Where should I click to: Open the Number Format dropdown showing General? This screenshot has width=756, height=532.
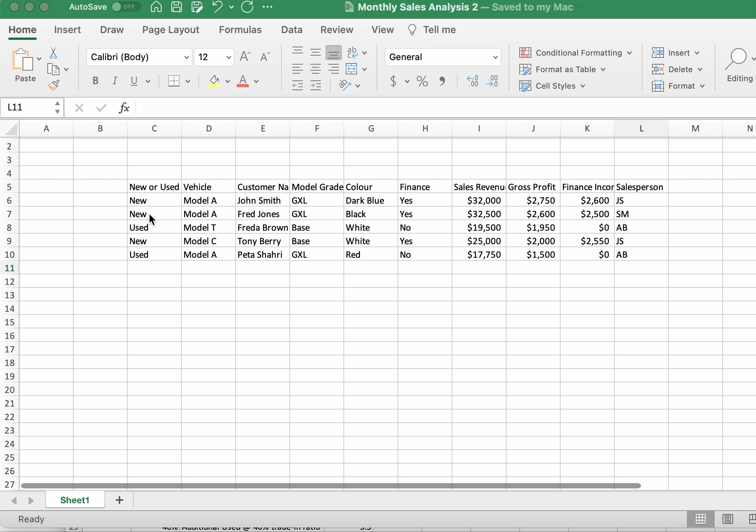(x=443, y=57)
